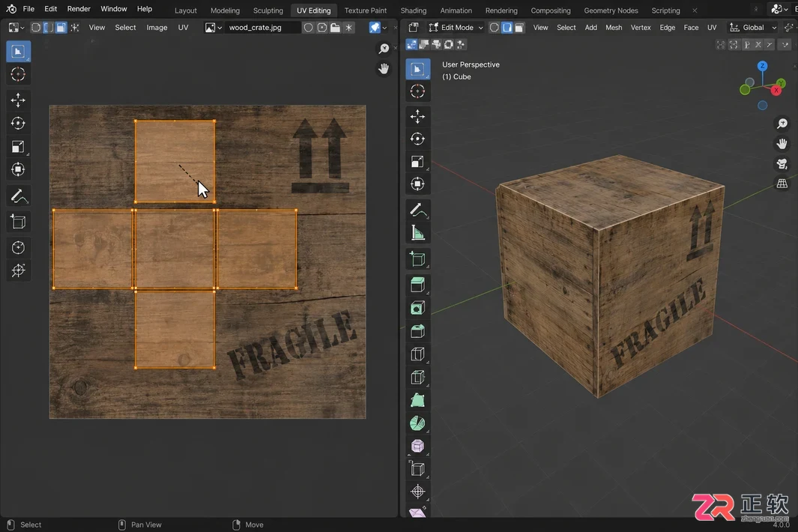This screenshot has height=532, width=798.
Task: Select the Loop Cut tool
Action: pyautogui.click(x=418, y=354)
